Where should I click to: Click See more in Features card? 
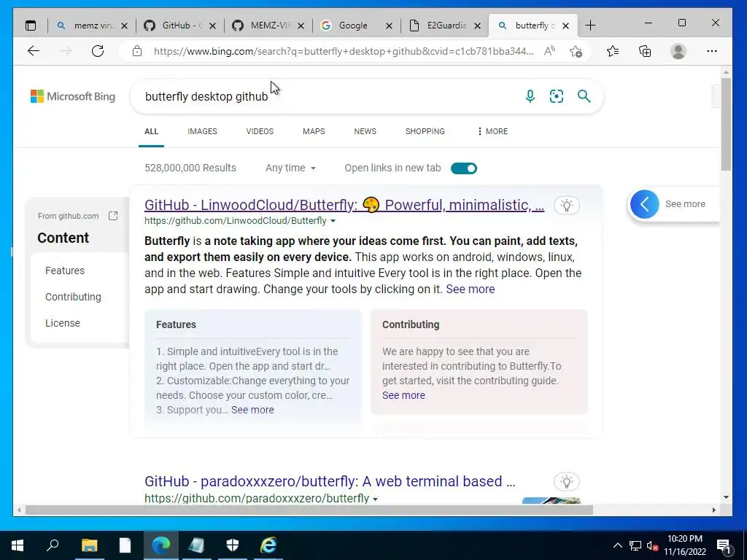click(x=252, y=410)
